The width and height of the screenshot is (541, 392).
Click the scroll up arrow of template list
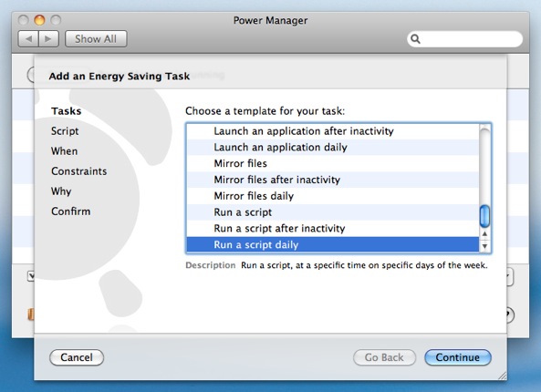click(x=484, y=234)
